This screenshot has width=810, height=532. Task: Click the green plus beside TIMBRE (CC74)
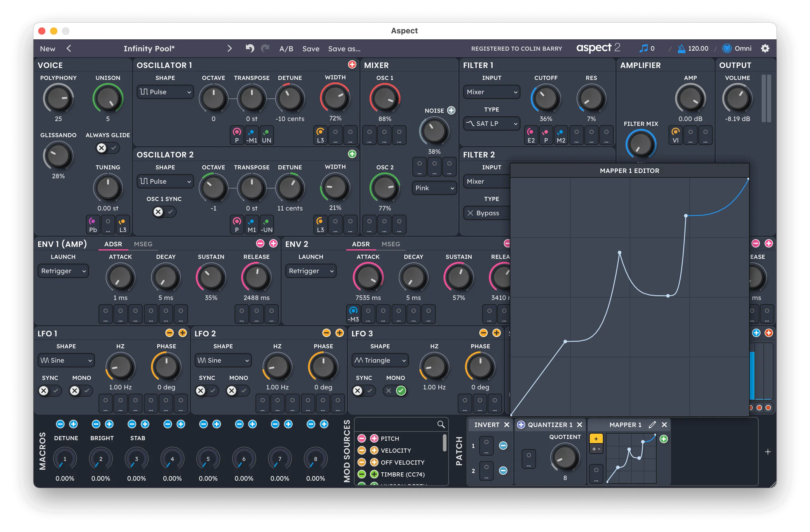(x=374, y=474)
